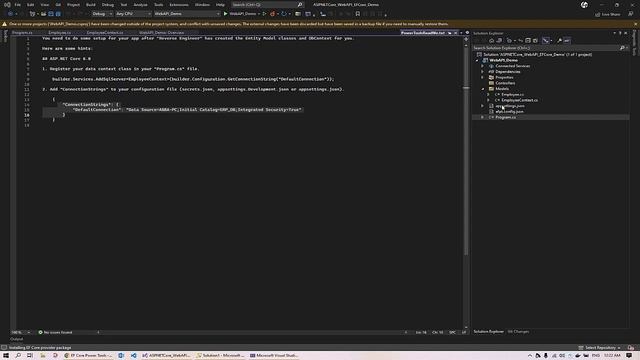Open the Windows Start menu
Image resolution: width=640 pixels, height=360 pixels.
tap(6, 356)
